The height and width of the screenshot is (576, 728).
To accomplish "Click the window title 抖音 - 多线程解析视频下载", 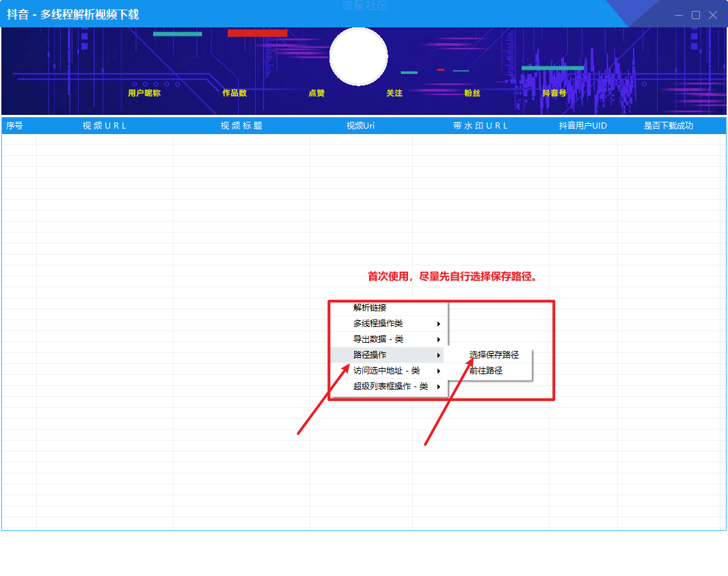I will [73, 14].
